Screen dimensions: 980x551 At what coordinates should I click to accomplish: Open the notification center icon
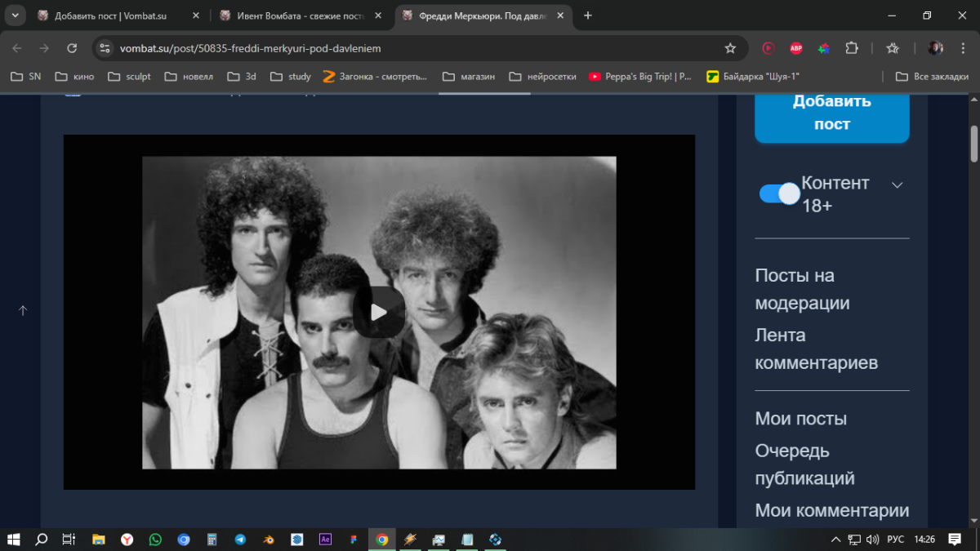point(956,540)
